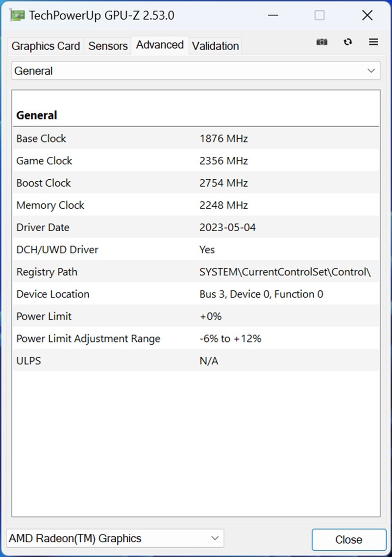Open the Sensors tab
The image size is (392, 557).
point(108,46)
